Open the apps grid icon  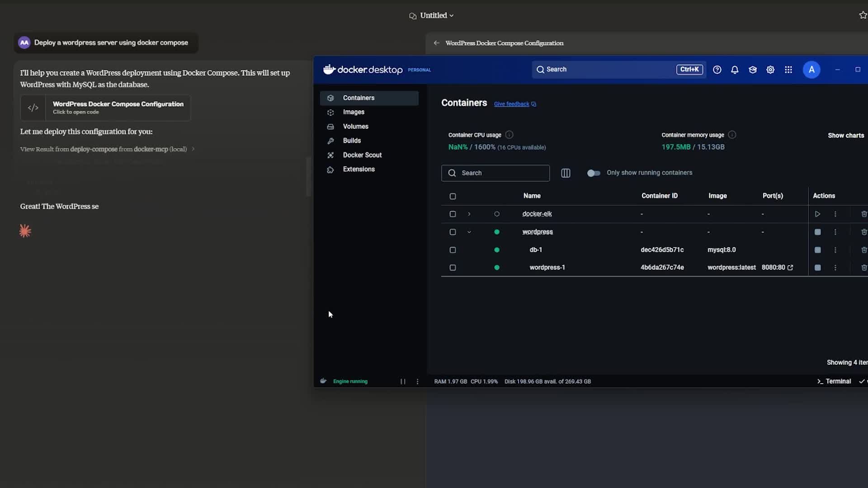pos(788,70)
